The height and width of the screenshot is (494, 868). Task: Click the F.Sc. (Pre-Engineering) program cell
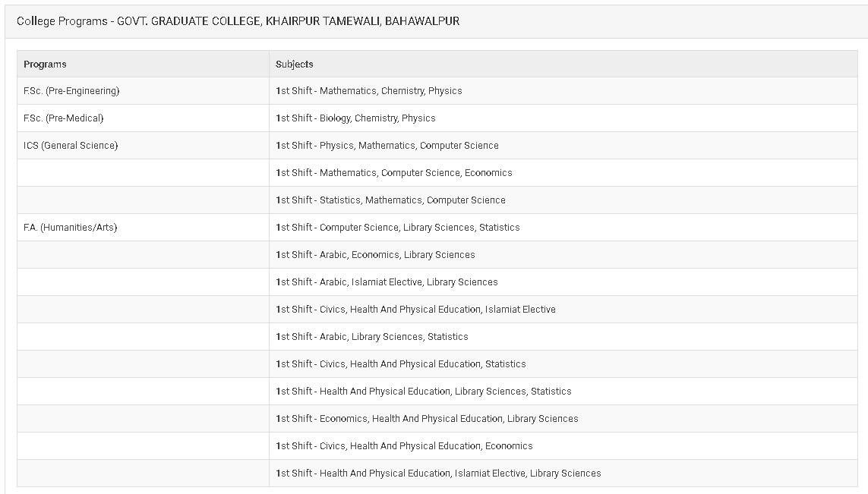point(143,91)
